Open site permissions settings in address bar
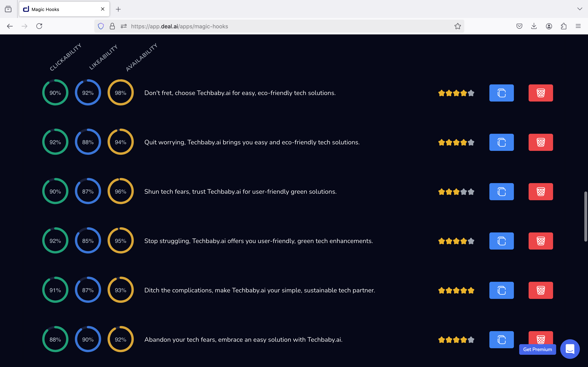Image resolution: width=588 pixels, height=367 pixels. pos(124,26)
